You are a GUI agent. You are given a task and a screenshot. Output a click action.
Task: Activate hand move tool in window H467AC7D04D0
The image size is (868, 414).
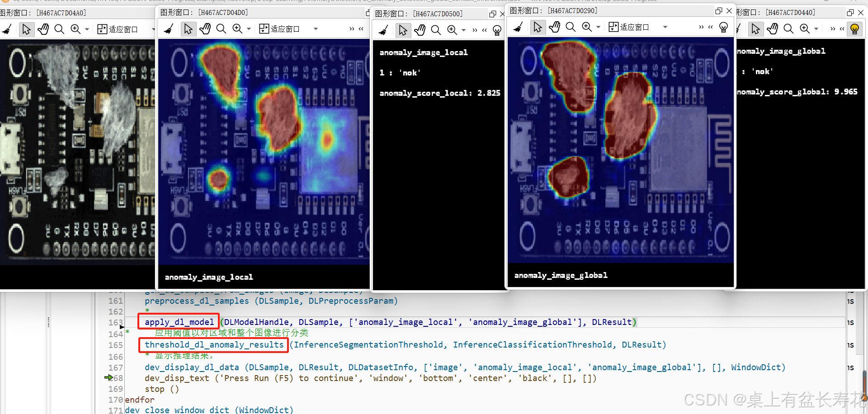(205, 29)
